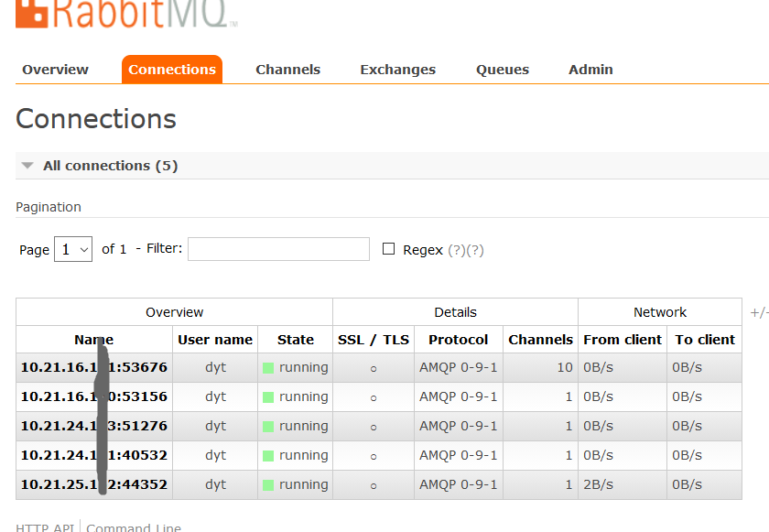
Task: Sort the table by the Channels column
Action: click(540, 340)
